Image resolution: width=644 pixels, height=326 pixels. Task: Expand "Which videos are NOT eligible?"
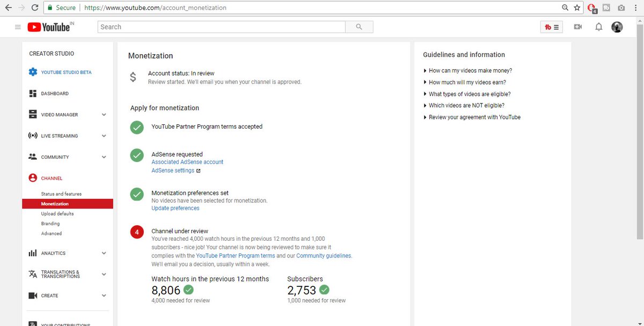pos(464,106)
